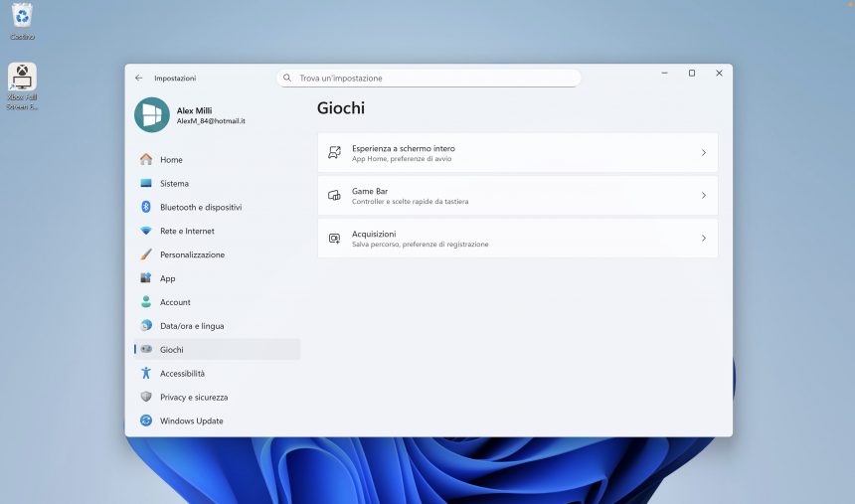Image resolution: width=855 pixels, height=504 pixels.
Task: Expand the Acquisizioni row chevron
Action: point(703,239)
